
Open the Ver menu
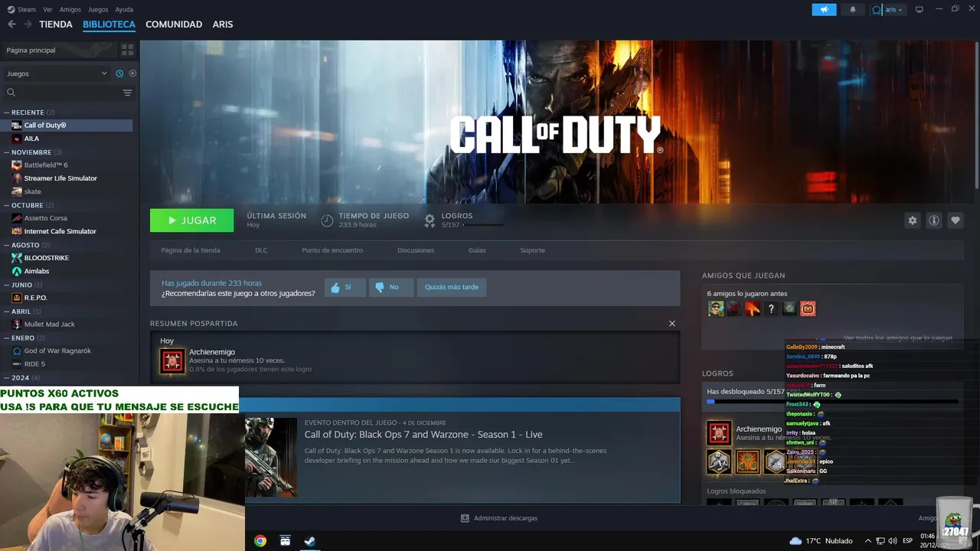48,9
